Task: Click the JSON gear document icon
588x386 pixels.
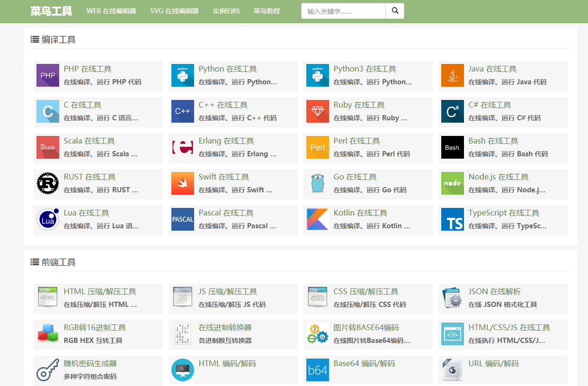Action: click(453, 298)
